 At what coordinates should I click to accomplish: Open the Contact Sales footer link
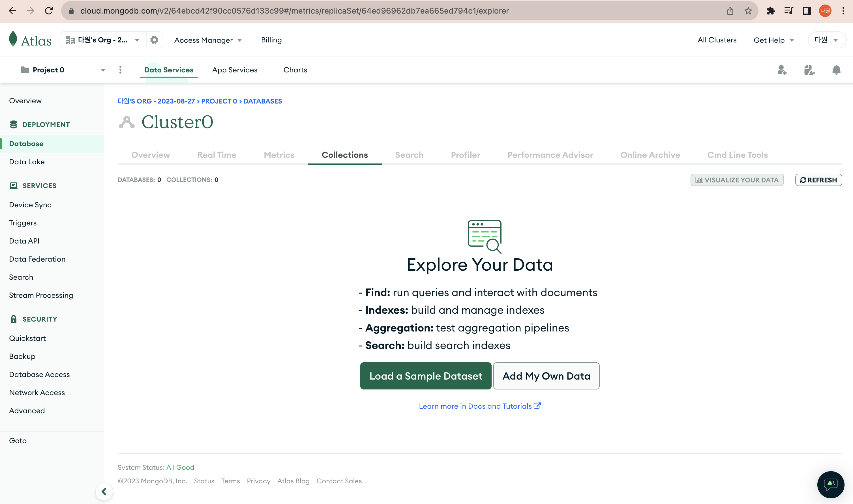339,481
